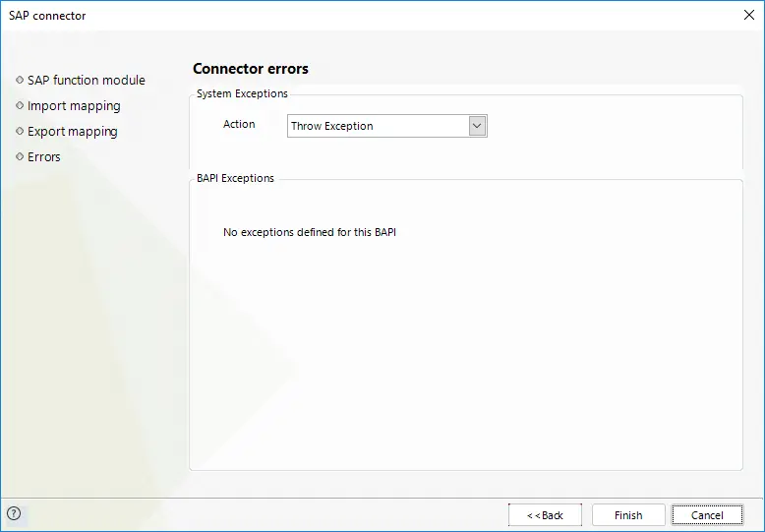The width and height of the screenshot is (765, 532).
Task: Click the diamond bullet beside Errors
Action: 20,156
